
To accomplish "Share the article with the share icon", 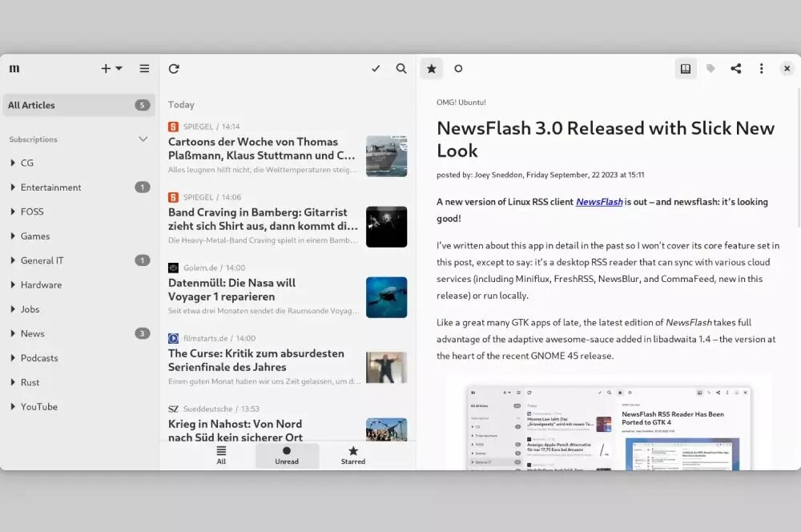I will click(x=736, y=68).
